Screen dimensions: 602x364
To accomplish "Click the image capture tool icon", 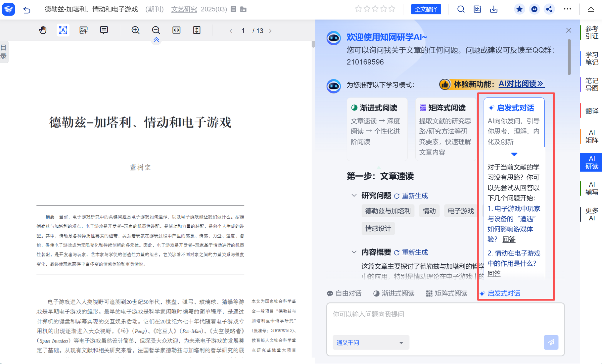I will (83, 30).
